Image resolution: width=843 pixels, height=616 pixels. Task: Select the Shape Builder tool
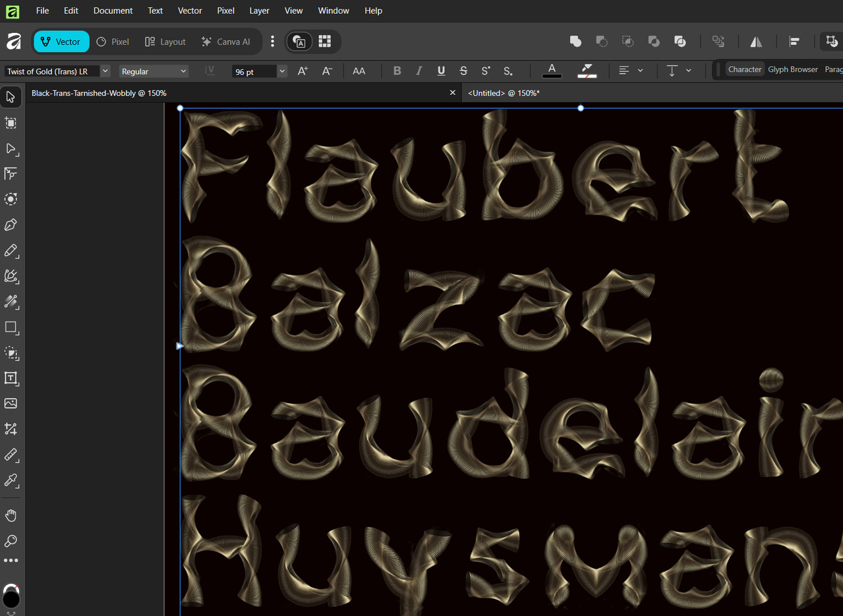(11, 277)
